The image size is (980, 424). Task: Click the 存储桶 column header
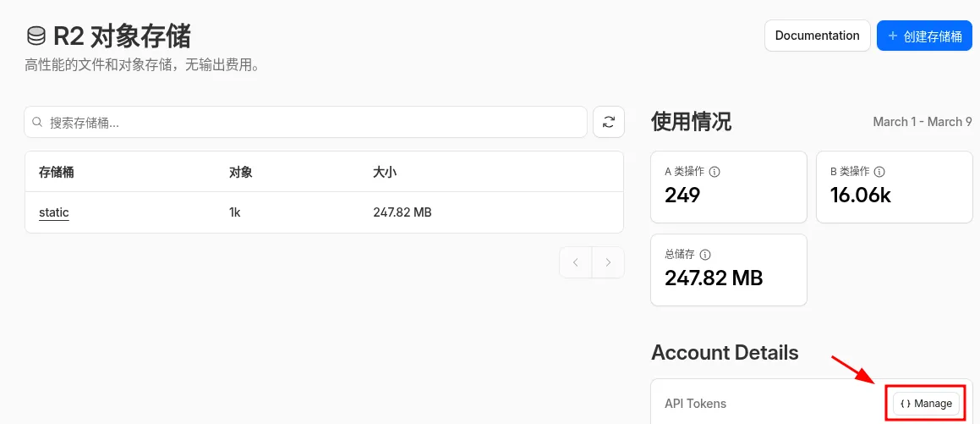[x=57, y=172]
